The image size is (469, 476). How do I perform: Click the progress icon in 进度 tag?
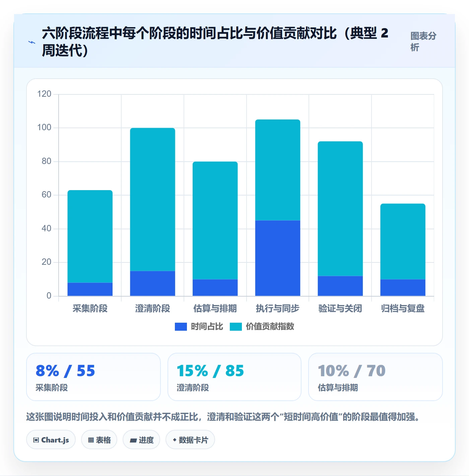(133, 441)
